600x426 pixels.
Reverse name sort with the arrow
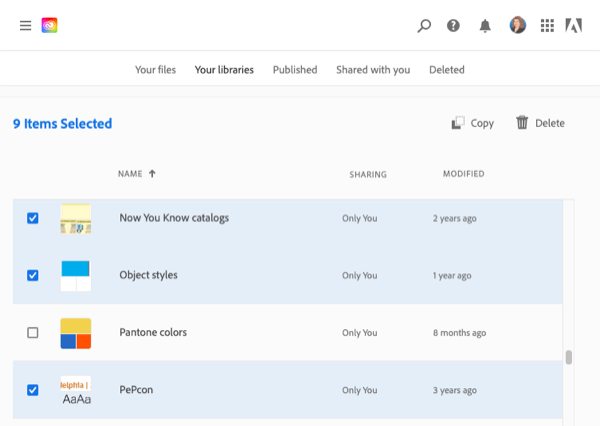tap(152, 174)
